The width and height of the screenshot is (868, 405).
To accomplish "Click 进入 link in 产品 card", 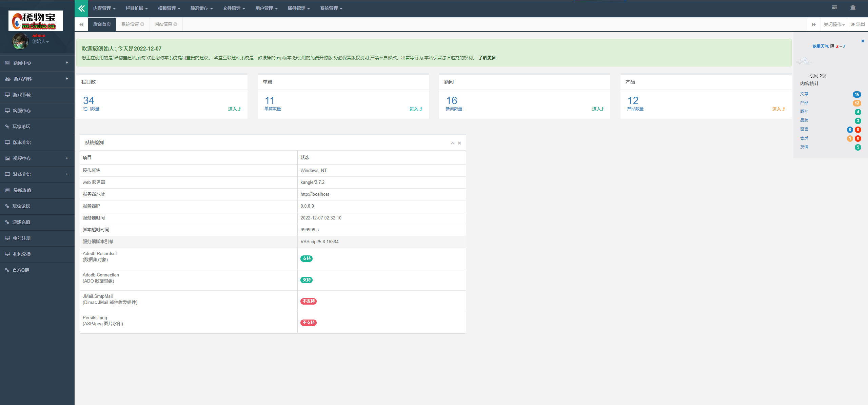I will click(779, 109).
